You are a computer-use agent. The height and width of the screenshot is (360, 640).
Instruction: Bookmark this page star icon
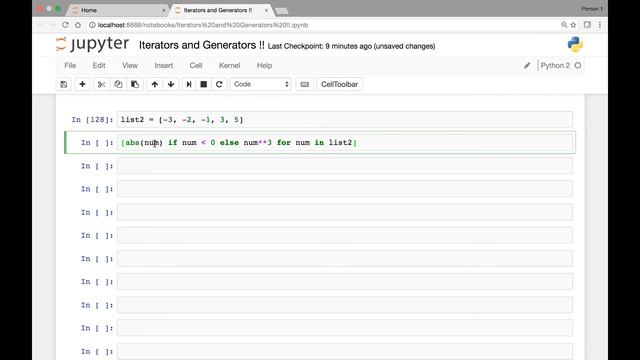[x=573, y=25]
